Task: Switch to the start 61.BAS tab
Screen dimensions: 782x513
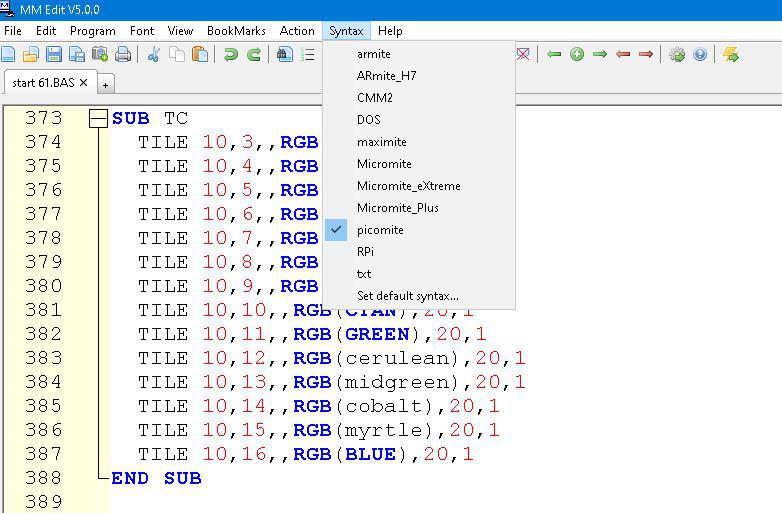Action: 43,83
